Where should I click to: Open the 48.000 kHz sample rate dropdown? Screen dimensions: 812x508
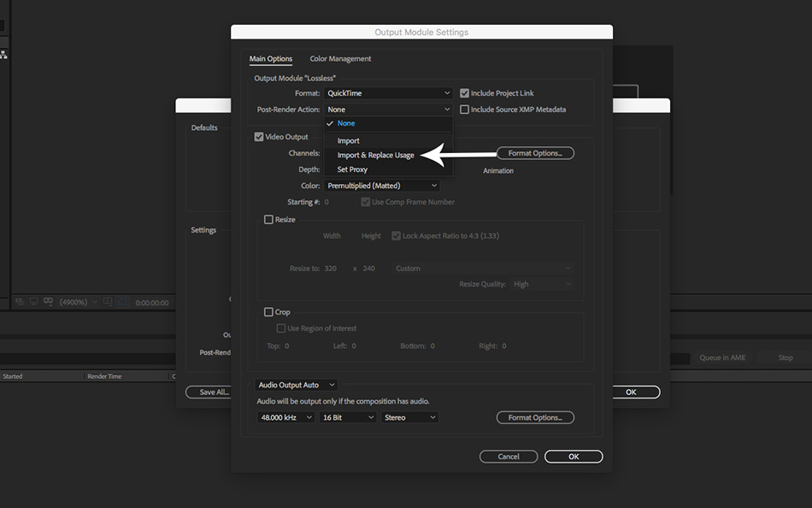coord(285,417)
